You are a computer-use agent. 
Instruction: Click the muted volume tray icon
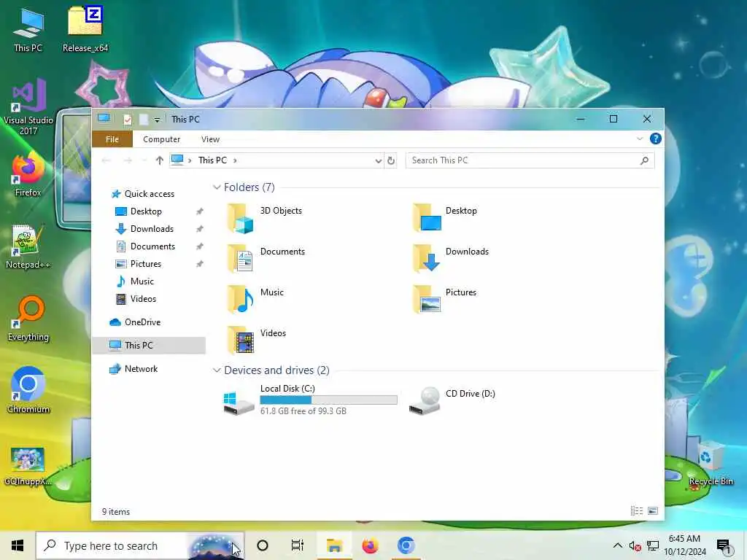pyautogui.click(x=635, y=545)
